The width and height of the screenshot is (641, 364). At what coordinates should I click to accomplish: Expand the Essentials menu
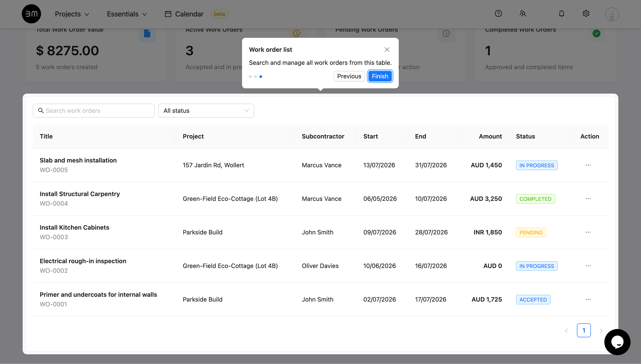127,14
